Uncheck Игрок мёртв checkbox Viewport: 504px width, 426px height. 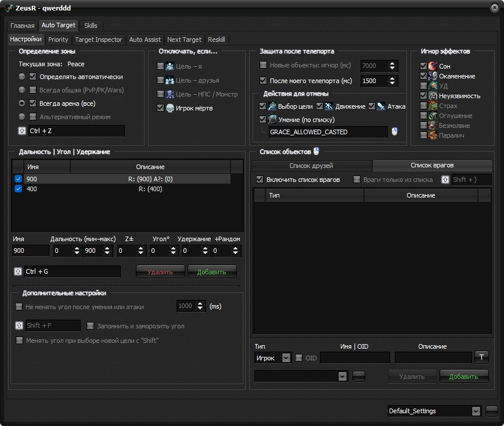[160, 108]
